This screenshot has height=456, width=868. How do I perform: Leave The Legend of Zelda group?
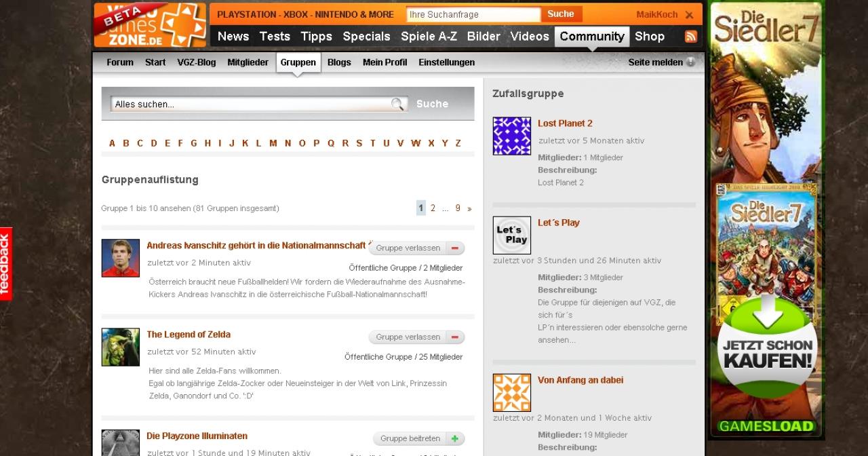416,337
